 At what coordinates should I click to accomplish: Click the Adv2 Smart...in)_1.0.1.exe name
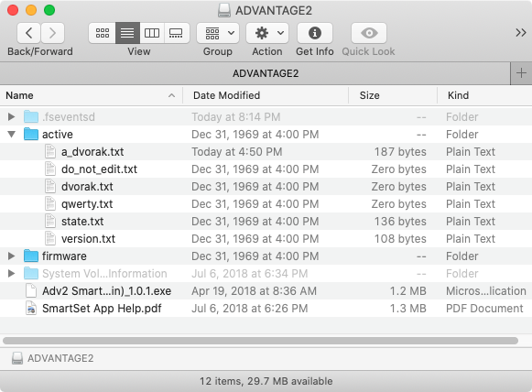106,291
